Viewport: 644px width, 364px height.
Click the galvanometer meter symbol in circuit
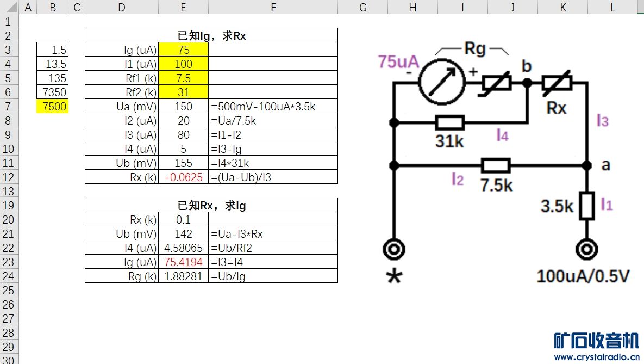click(x=442, y=82)
